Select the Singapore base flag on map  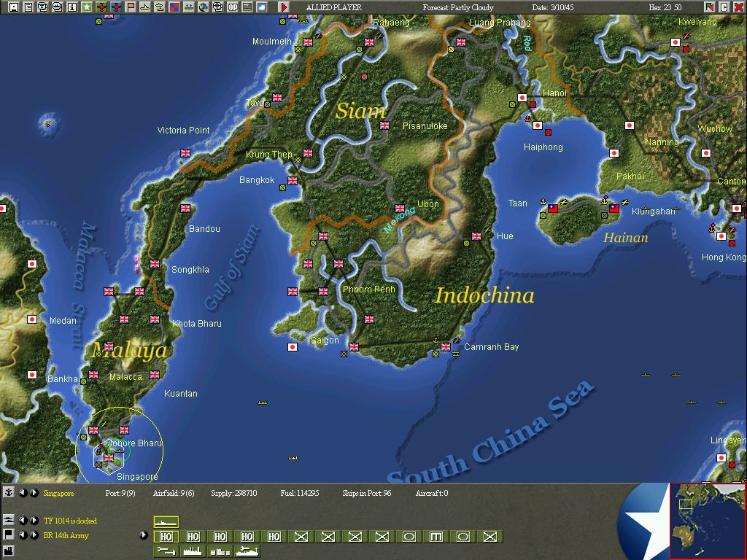click(x=109, y=458)
